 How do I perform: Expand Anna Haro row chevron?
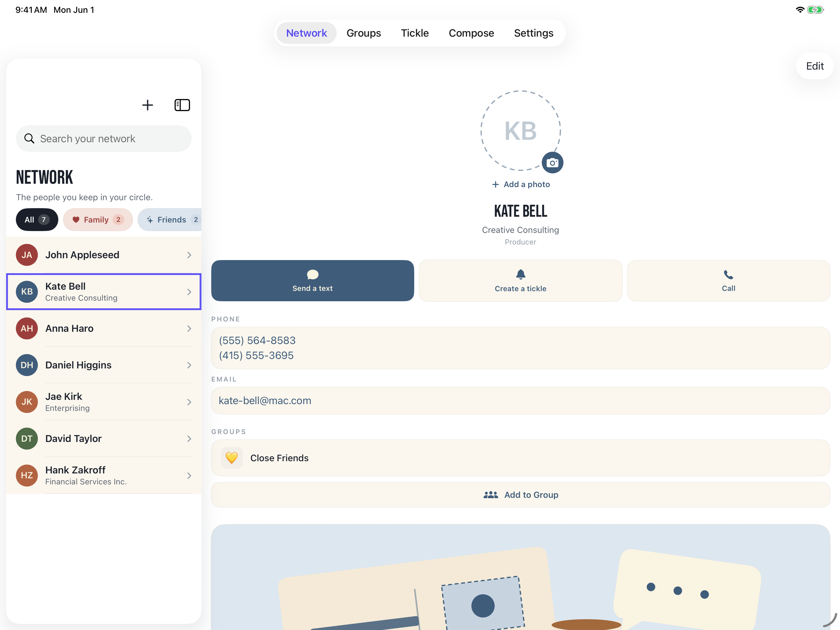coord(189,329)
